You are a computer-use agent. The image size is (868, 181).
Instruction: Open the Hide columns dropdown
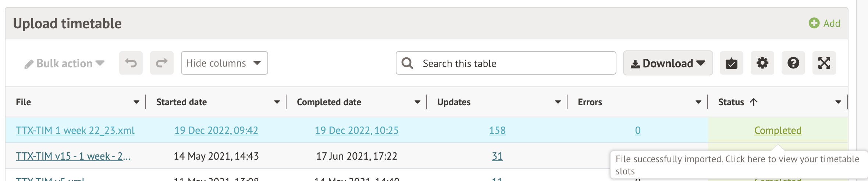click(224, 63)
